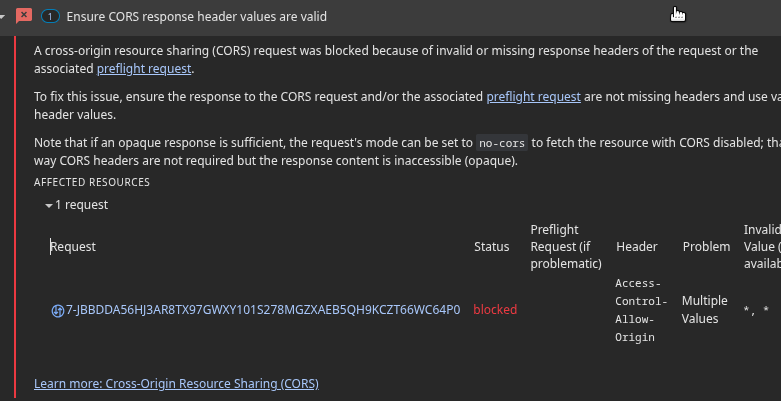
Task: Click the Problem column header
Action: pos(706,247)
